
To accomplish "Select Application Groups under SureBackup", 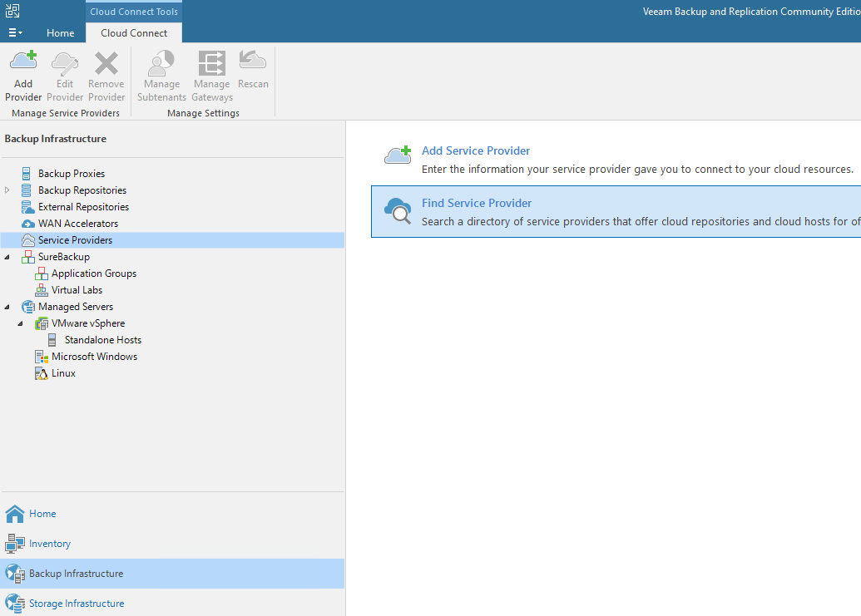I will (x=94, y=274).
